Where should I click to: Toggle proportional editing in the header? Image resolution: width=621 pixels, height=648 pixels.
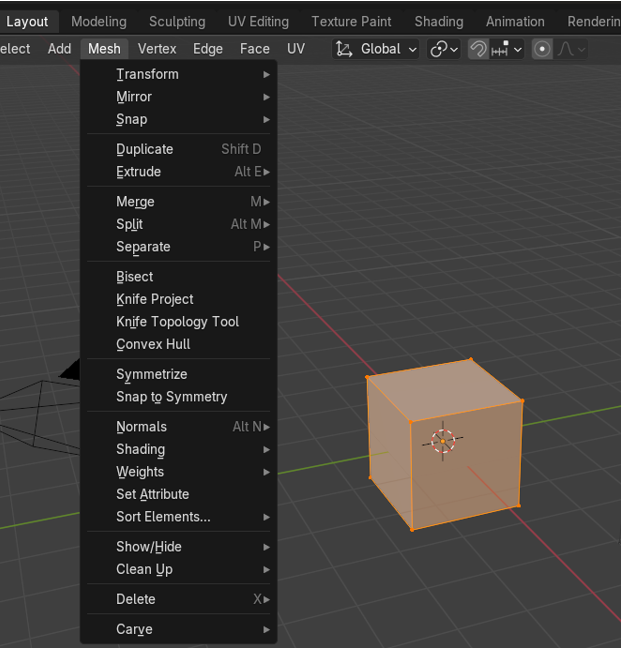[x=542, y=49]
